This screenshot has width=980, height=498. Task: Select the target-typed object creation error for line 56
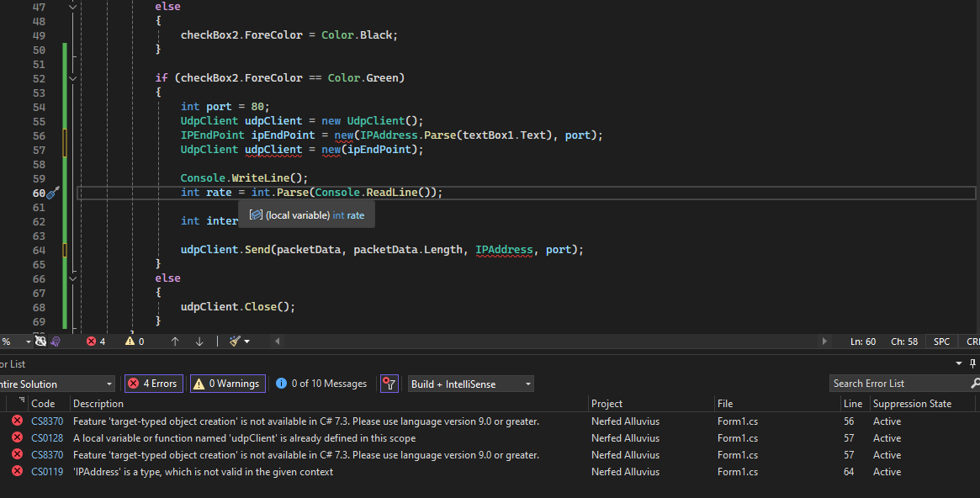pos(306,421)
